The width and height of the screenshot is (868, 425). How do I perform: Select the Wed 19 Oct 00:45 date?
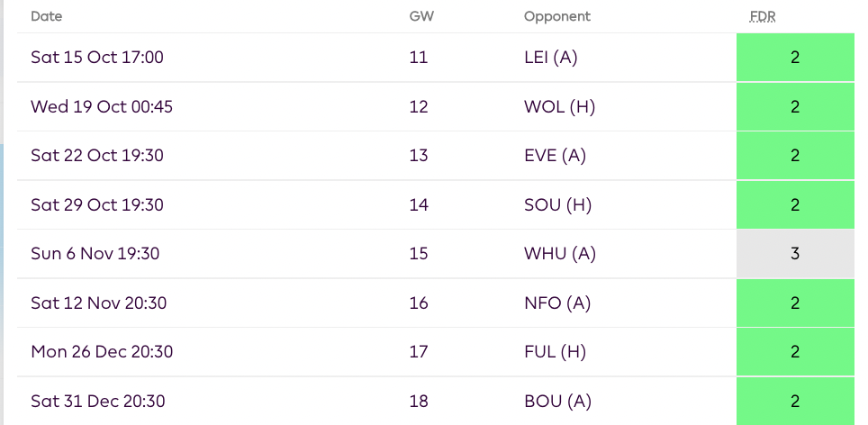102,106
